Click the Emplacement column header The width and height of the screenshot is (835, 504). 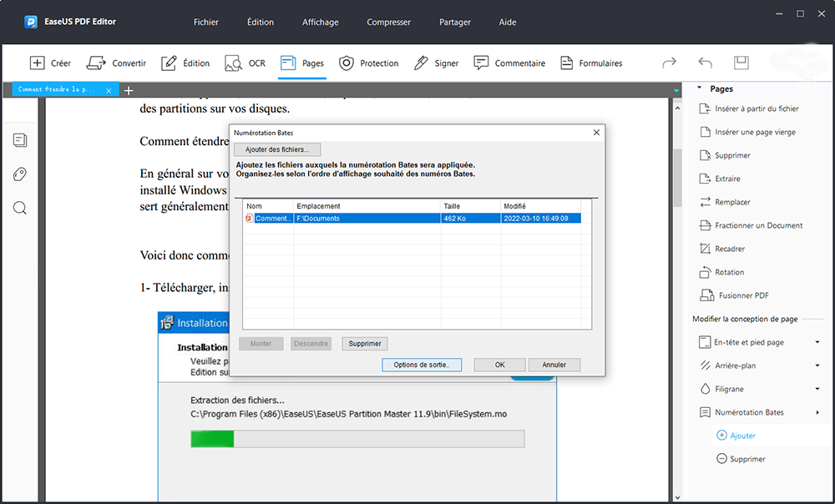click(367, 206)
